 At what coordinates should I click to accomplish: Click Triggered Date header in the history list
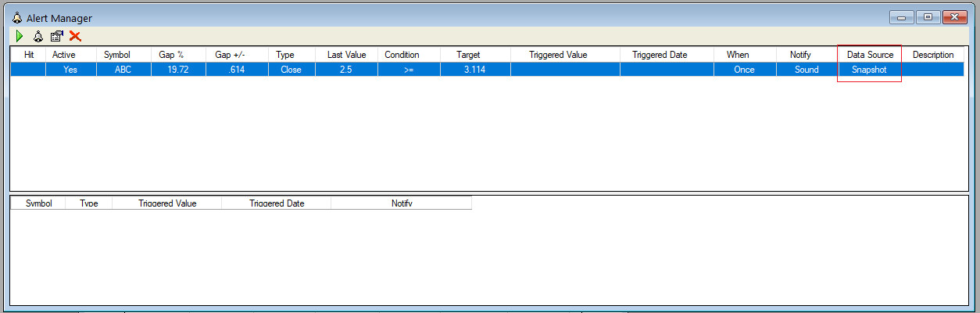click(x=277, y=203)
